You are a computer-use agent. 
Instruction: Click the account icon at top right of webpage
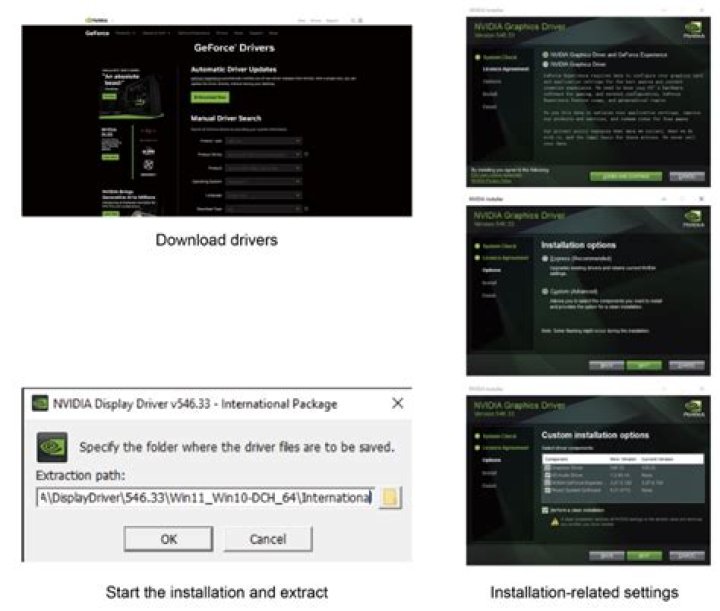(361, 21)
